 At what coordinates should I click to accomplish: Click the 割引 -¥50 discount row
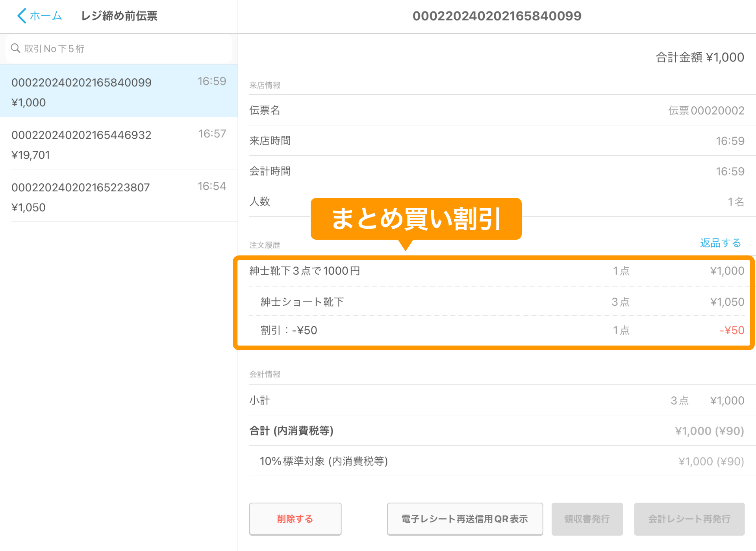click(x=496, y=330)
